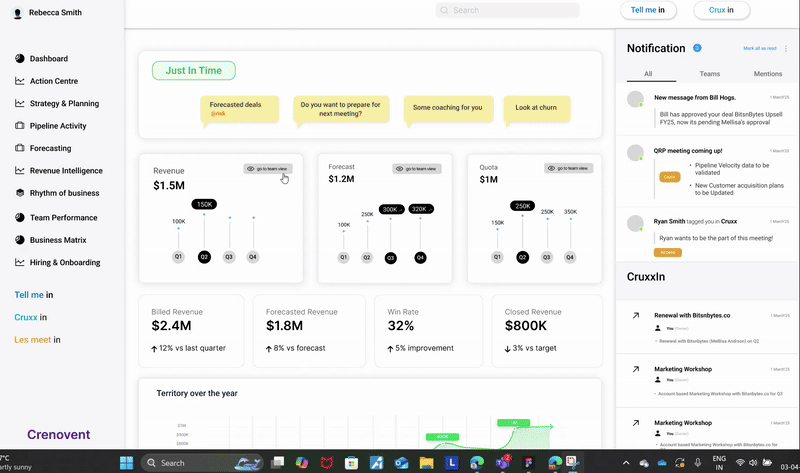Open Les meet in from the sidebar
The width and height of the screenshot is (800, 473).
tap(37, 340)
